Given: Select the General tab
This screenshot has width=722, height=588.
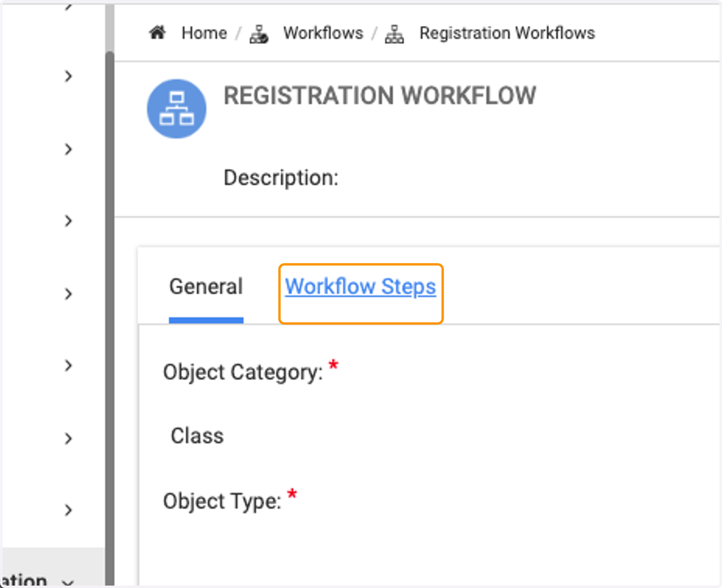Looking at the screenshot, I should 206,286.
